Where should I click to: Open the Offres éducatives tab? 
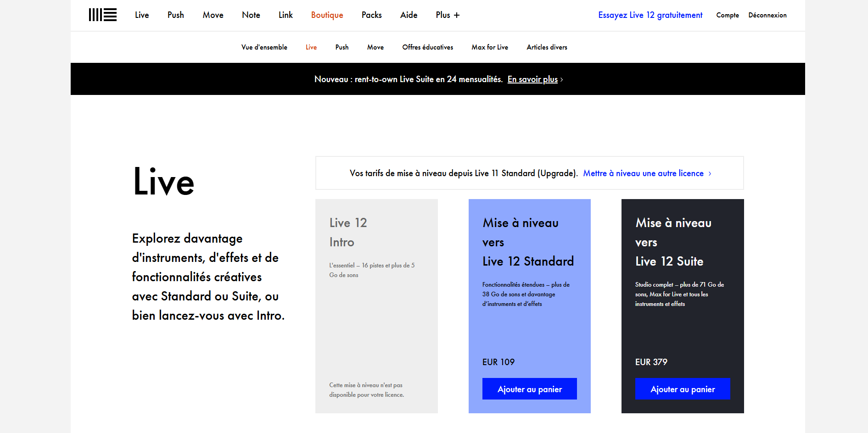click(x=428, y=47)
